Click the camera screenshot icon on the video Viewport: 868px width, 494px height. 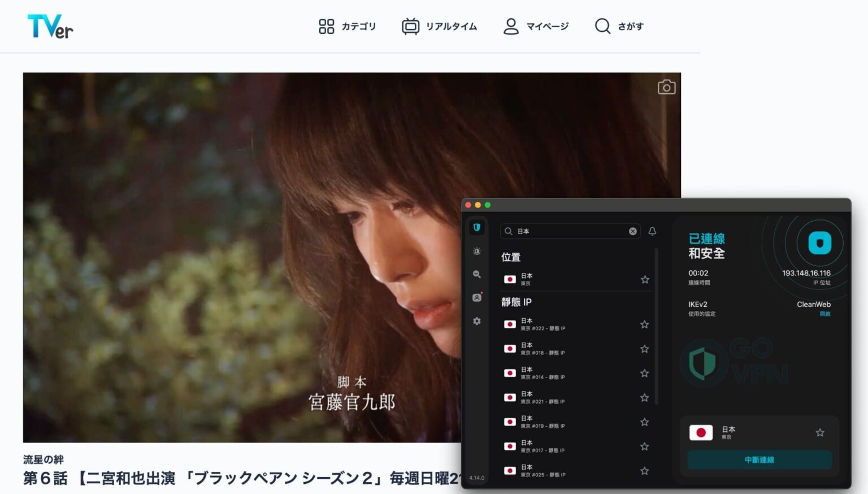pyautogui.click(x=666, y=87)
